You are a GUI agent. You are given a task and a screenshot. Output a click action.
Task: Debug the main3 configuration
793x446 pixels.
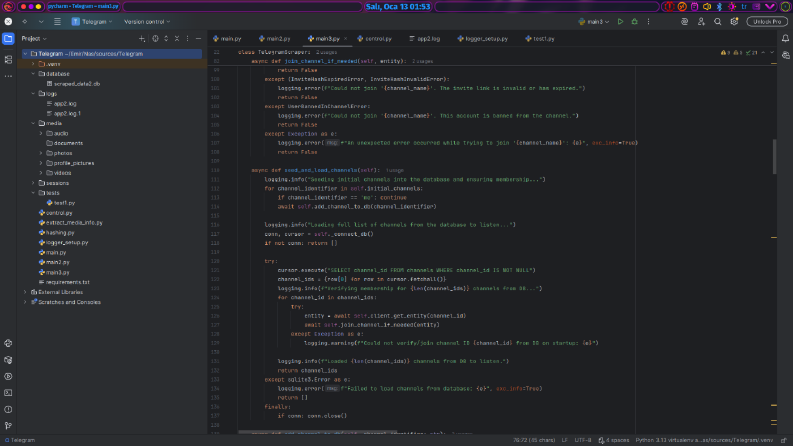[635, 22]
